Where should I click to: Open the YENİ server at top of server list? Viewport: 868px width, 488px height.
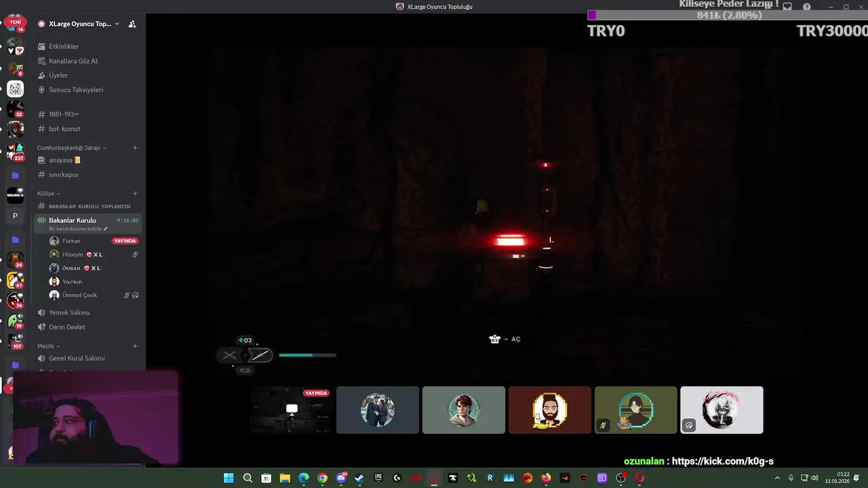[x=15, y=23]
